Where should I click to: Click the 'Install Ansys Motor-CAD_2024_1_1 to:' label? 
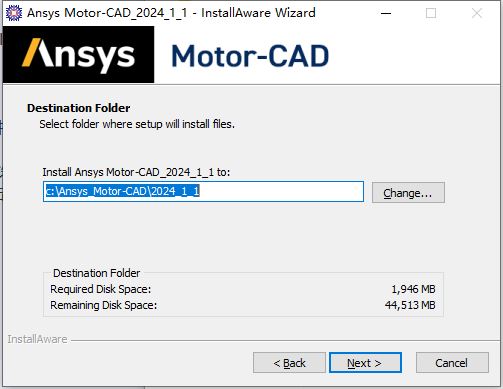pyautogui.click(x=136, y=172)
